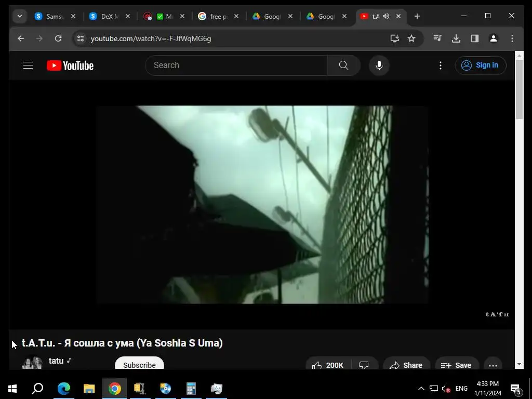
Task: Click the page vertical scrollbar thumb
Action: pyautogui.click(x=519, y=89)
